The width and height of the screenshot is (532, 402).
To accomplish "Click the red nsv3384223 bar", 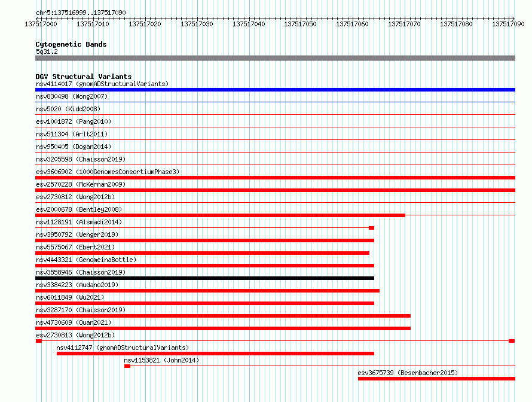I will tap(207, 291).
